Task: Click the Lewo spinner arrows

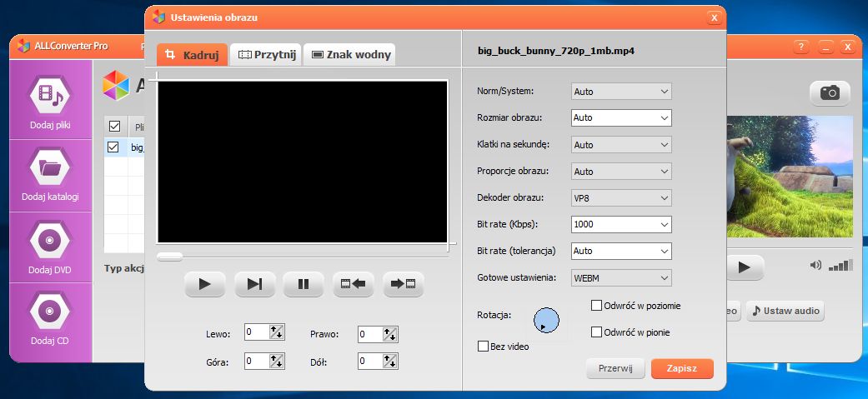Action: (277, 332)
